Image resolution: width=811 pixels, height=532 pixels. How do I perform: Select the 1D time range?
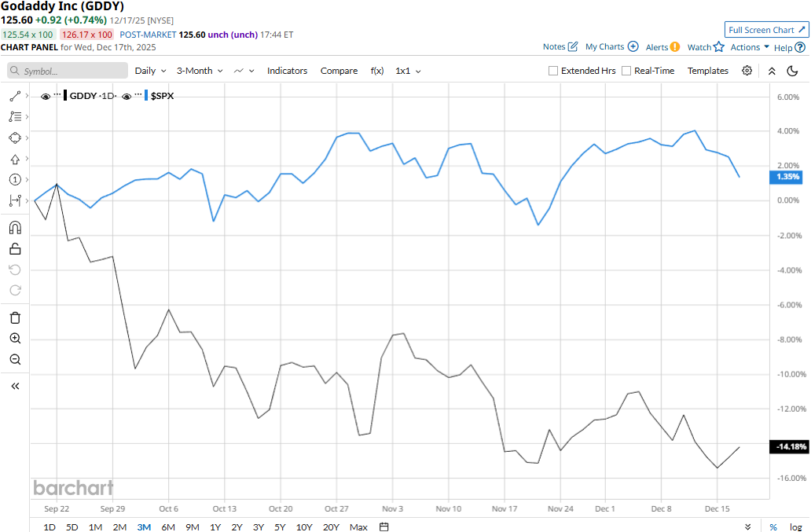point(50,526)
